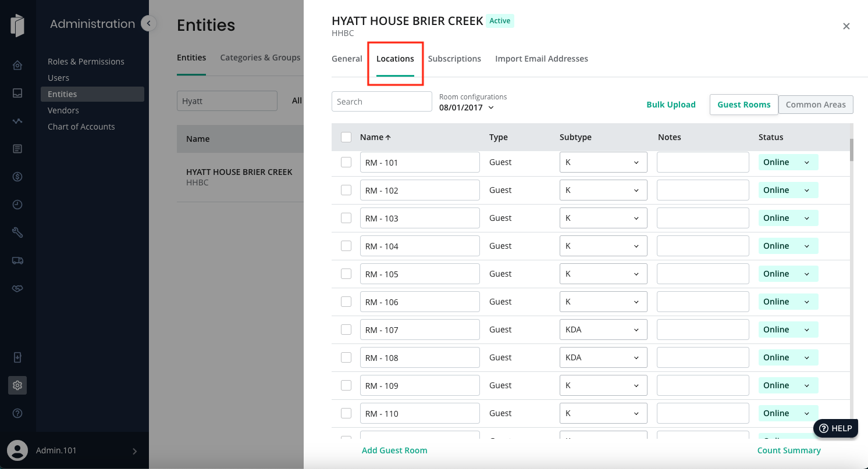The height and width of the screenshot is (469, 868).
Task: Collapse the Administration sidebar panel
Action: click(x=149, y=23)
